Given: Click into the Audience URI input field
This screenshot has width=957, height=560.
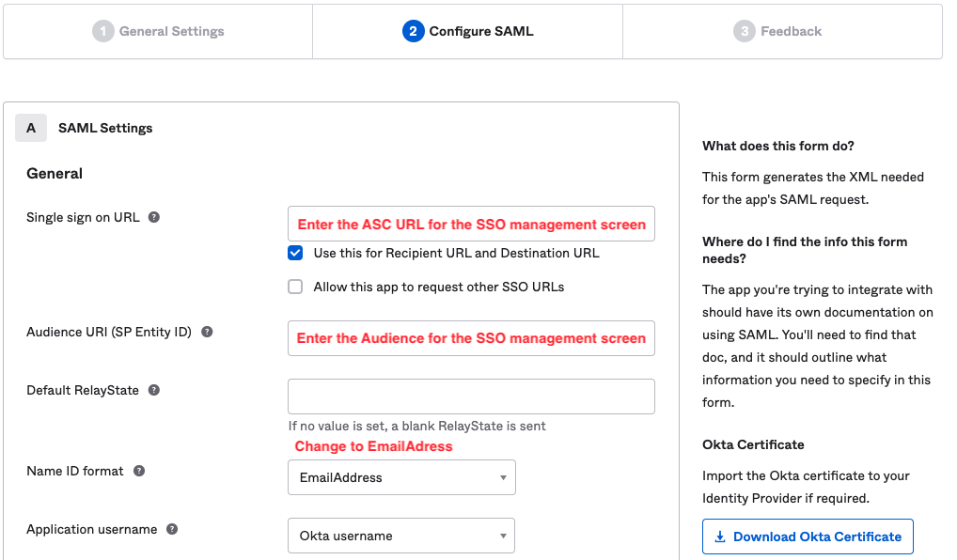Looking at the screenshot, I should click(471, 338).
